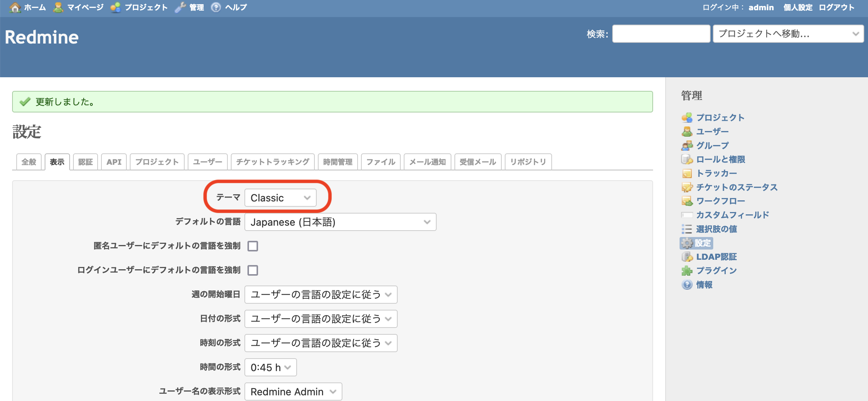Open チケットのステータス sidebar link
The height and width of the screenshot is (401, 868).
(737, 187)
